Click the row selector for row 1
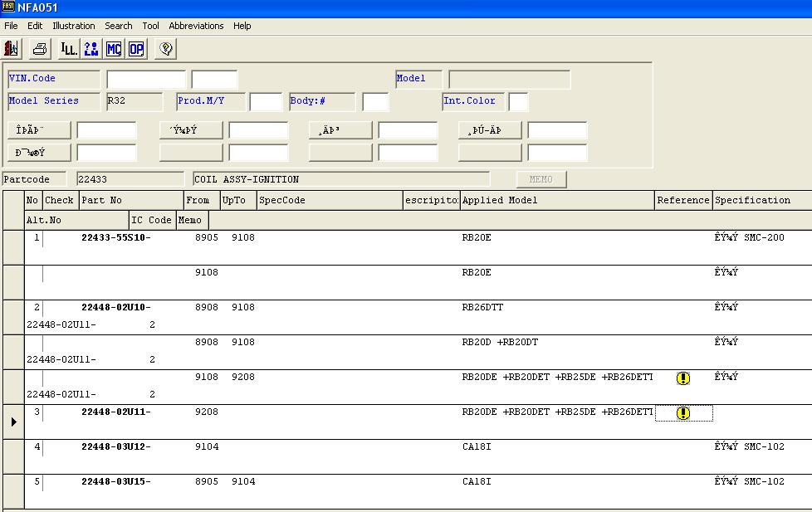 (13, 247)
